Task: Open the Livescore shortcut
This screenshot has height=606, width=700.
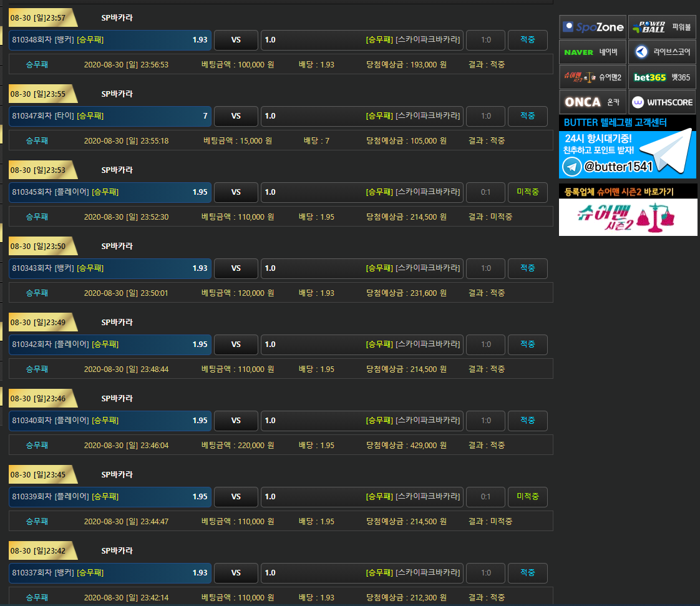Action: point(662,52)
